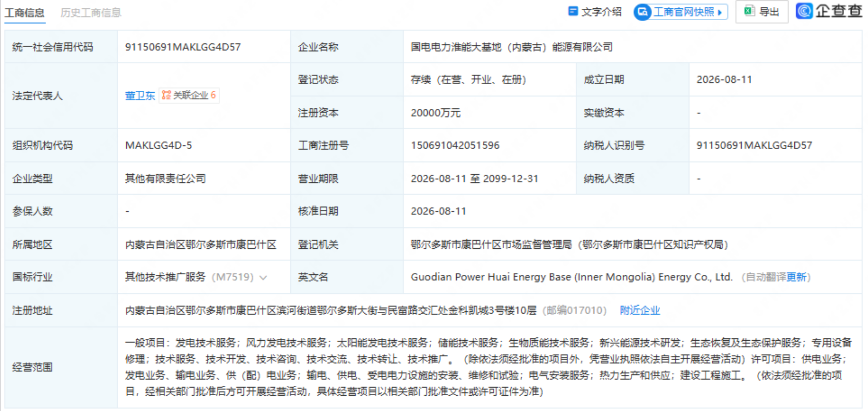Click the 关联企业 relationship icon
This screenshot has width=868, height=411.
tap(166, 95)
